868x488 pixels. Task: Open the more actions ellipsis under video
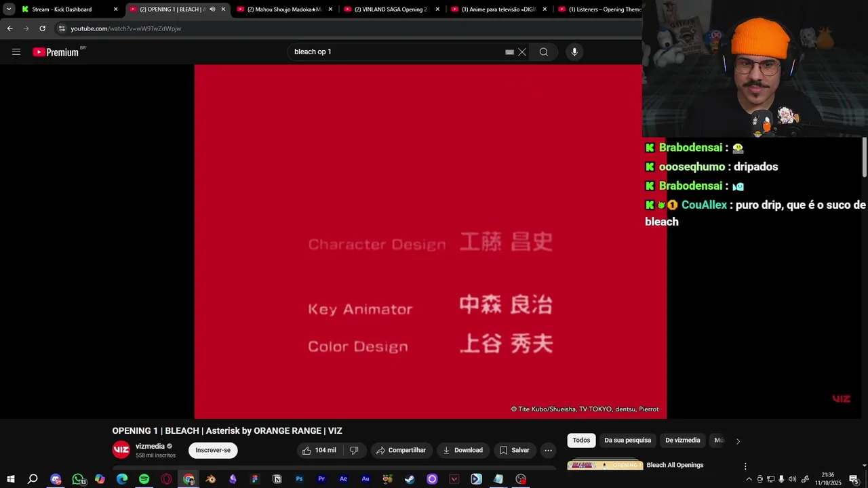(548, 450)
